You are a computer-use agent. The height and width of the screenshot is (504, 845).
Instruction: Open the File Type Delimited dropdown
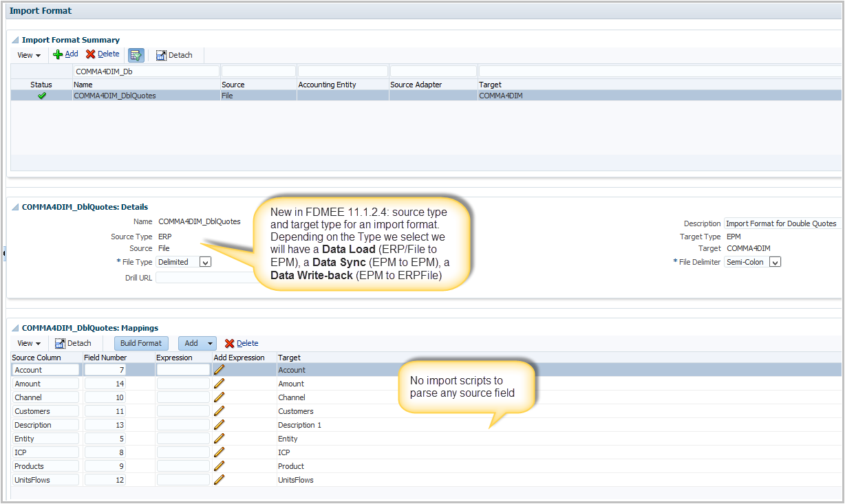(x=205, y=262)
